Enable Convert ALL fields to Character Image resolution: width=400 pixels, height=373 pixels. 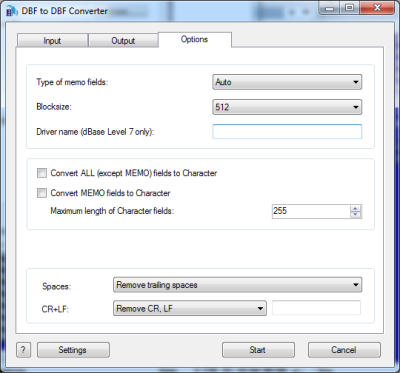tap(42, 173)
